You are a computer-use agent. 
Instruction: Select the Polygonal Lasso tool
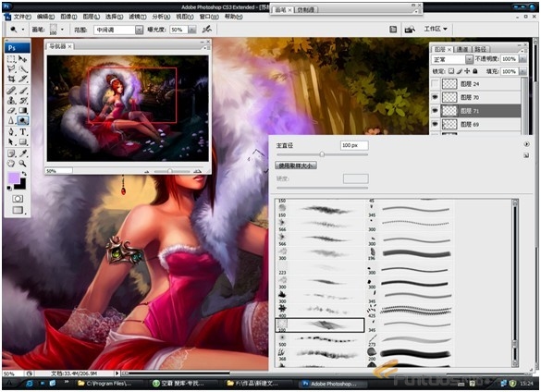click(x=11, y=68)
